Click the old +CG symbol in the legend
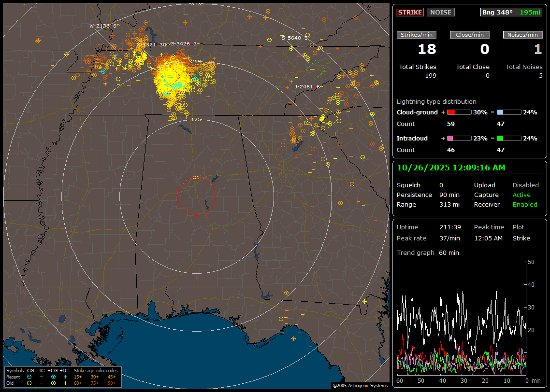 tap(53, 383)
